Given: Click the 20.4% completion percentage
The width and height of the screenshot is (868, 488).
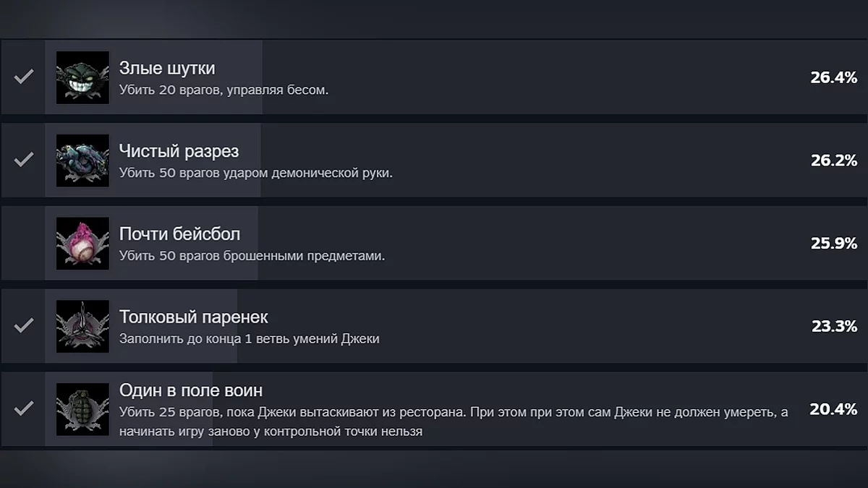Looking at the screenshot, I should point(833,409).
